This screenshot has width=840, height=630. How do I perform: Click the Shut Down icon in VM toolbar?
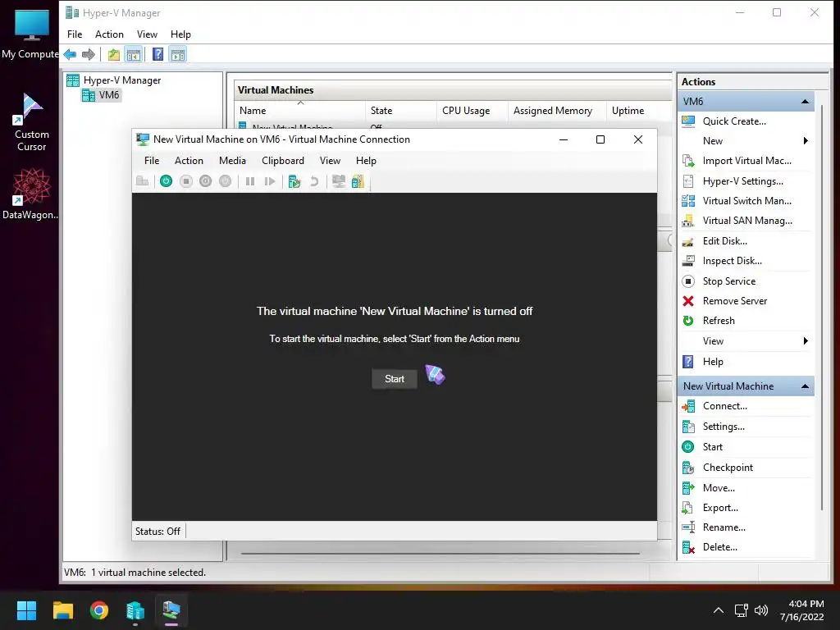click(x=206, y=181)
